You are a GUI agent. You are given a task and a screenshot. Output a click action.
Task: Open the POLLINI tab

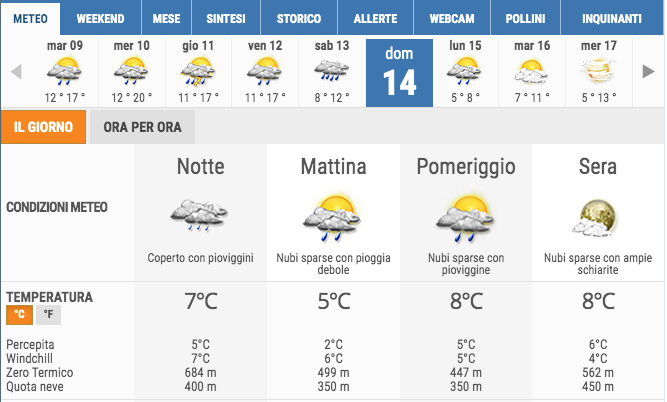point(525,19)
